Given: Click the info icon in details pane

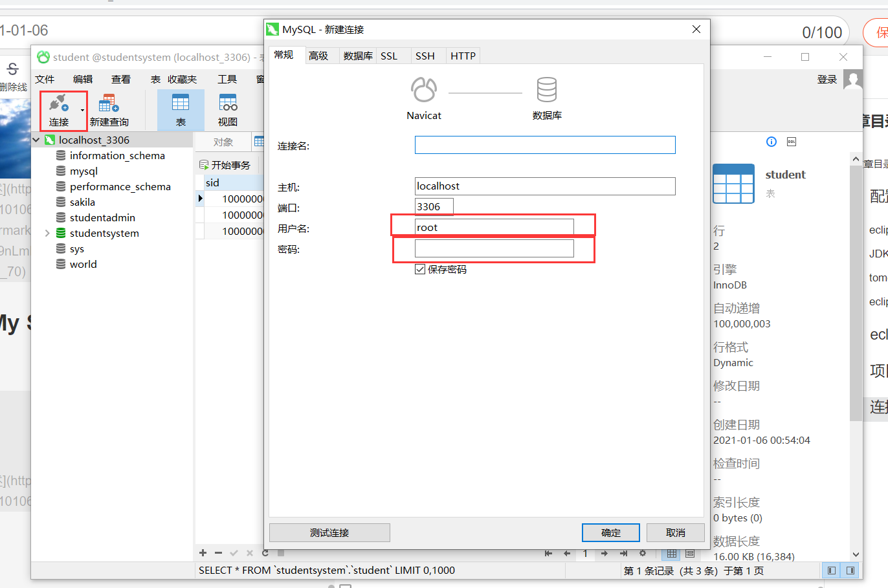Looking at the screenshot, I should click(x=771, y=142).
